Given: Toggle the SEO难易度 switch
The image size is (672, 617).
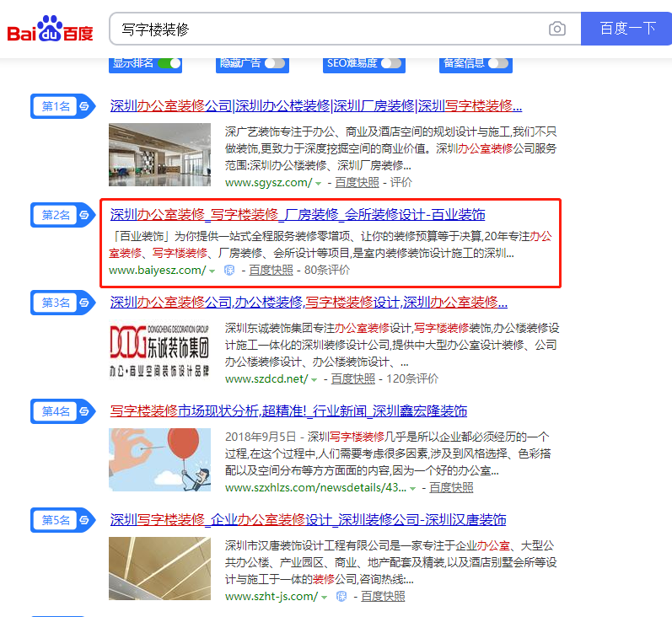Looking at the screenshot, I should click(x=391, y=63).
